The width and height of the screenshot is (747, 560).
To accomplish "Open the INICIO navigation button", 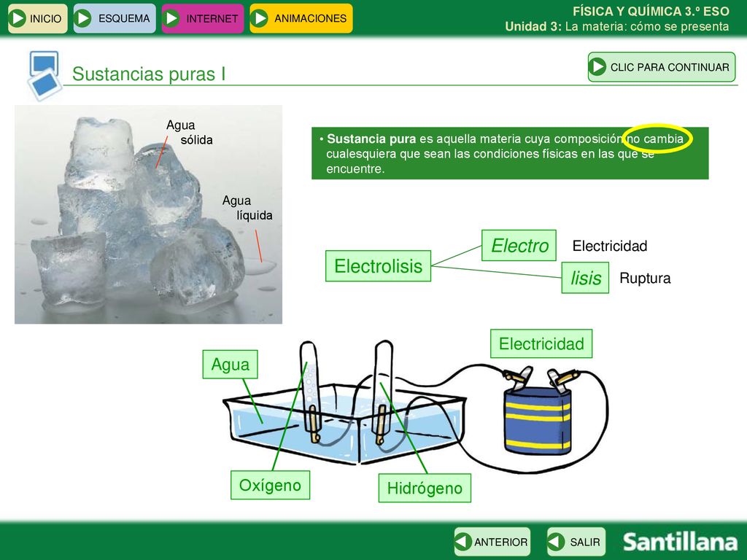I will pyautogui.click(x=38, y=18).
